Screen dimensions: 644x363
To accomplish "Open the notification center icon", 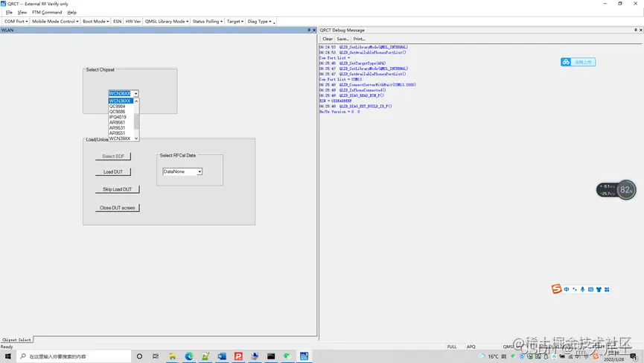I will click(x=634, y=356).
